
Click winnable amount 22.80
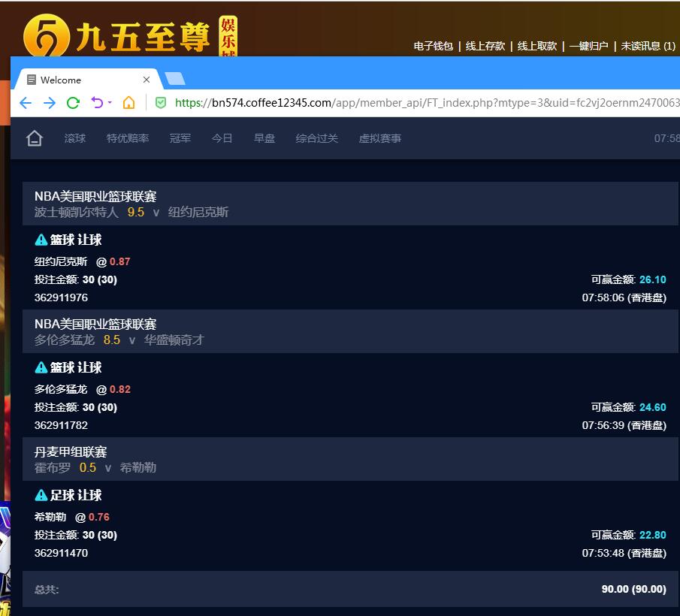(x=653, y=535)
